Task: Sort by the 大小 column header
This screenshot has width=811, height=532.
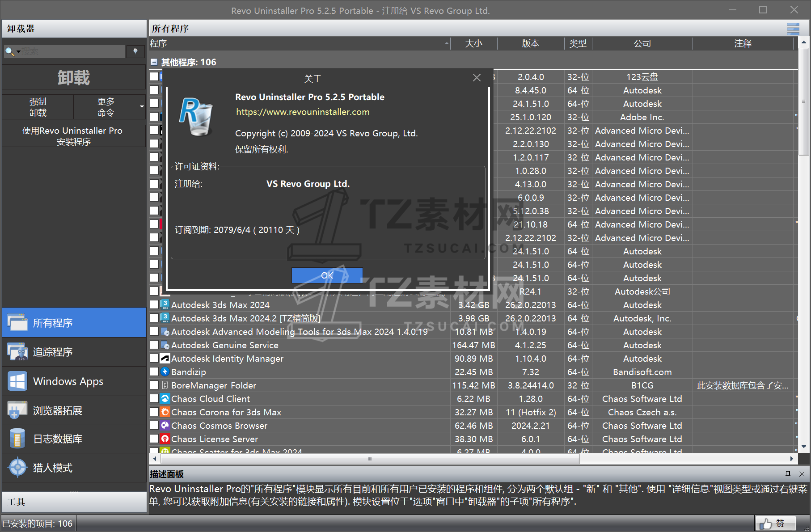Action: tap(473, 43)
